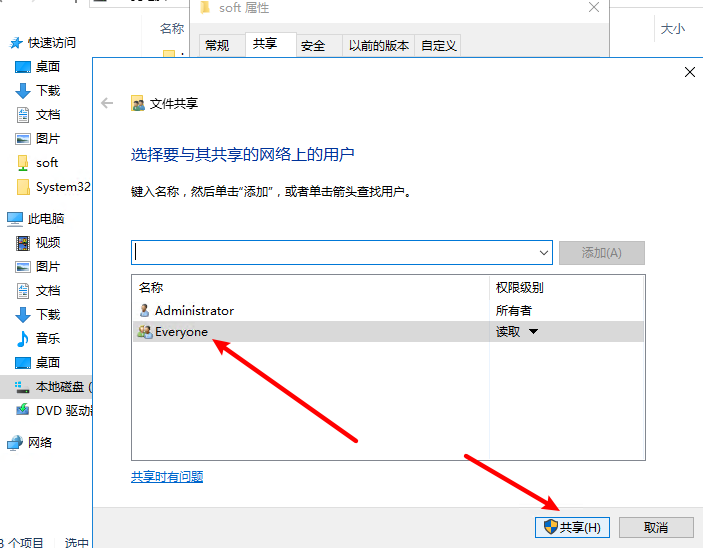The width and height of the screenshot is (703, 548).
Task: Expand the user name combo box arrow
Action: coord(543,253)
